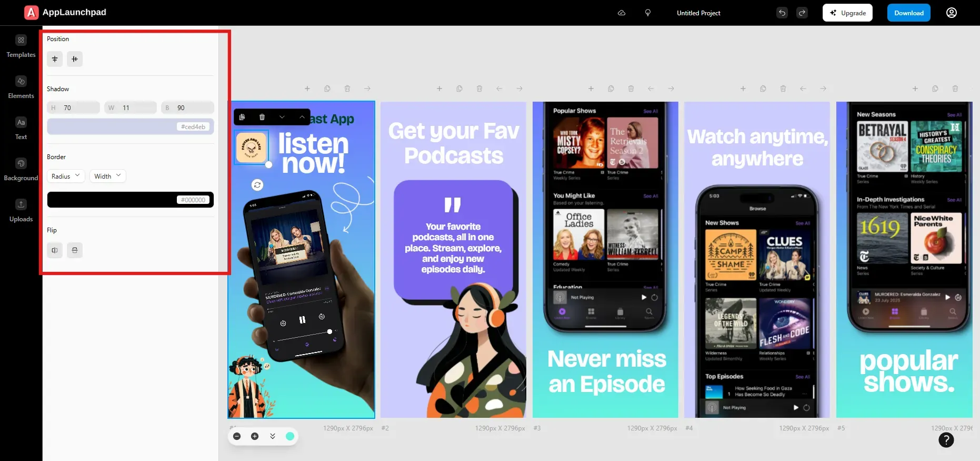Screen dimensions: 980x461
Task: Delete screen 4
Action: tap(783, 89)
